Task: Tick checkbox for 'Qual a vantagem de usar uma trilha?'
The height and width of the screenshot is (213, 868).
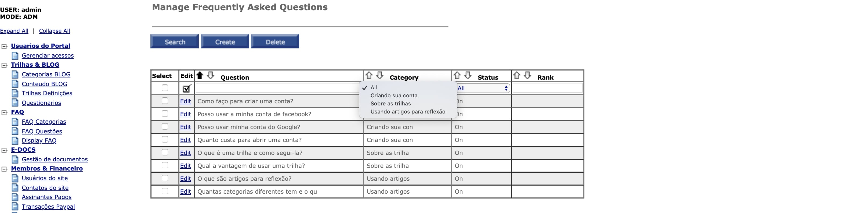Action: [x=165, y=165]
